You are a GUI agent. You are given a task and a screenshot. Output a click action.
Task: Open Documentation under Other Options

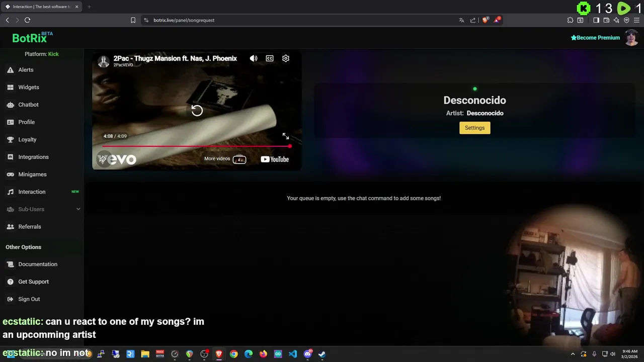point(42,264)
